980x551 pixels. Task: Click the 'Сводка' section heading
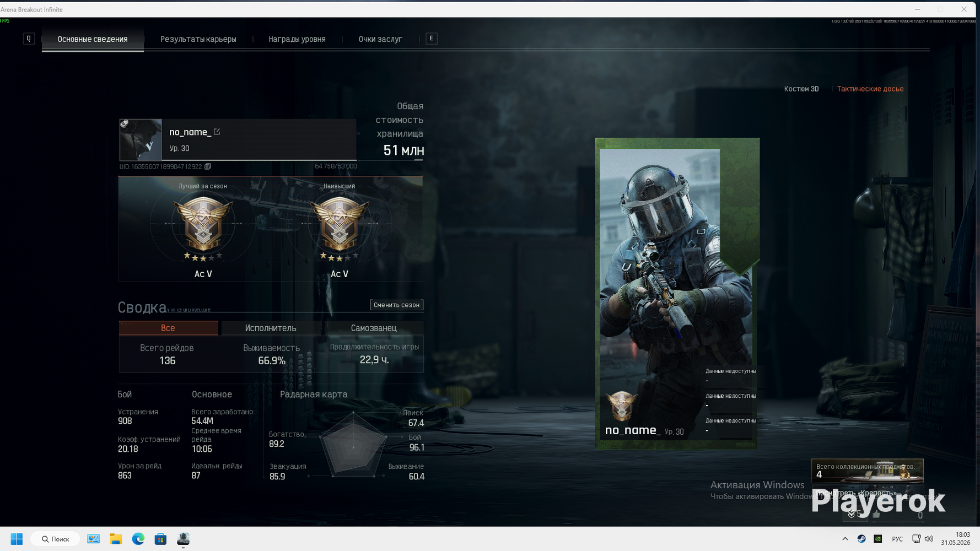pos(142,307)
